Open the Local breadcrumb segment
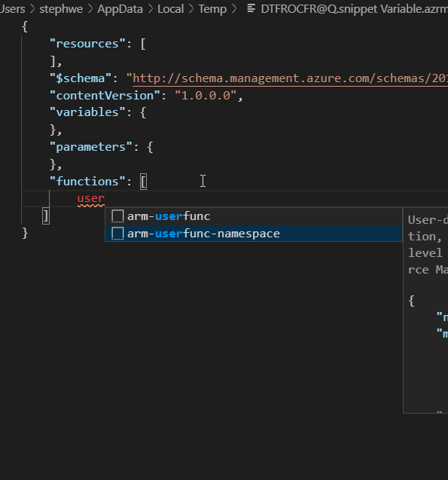The image size is (448, 480). 171,9
